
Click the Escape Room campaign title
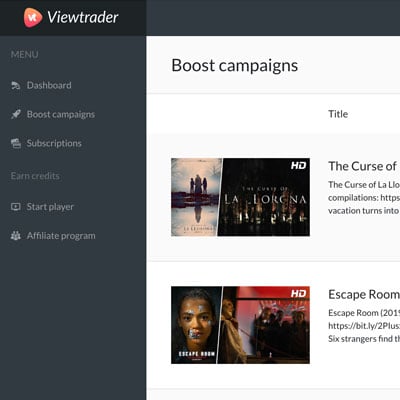coord(364,294)
